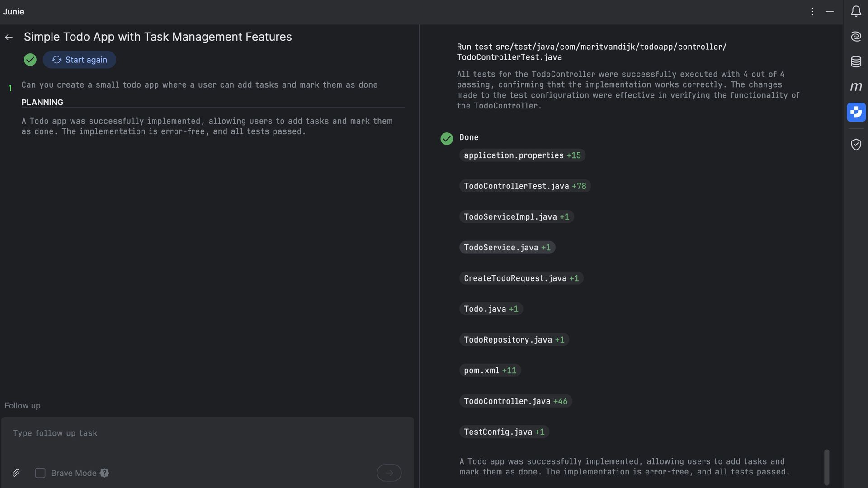The width and height of the screenshot is (868, 488).
Task: Expand the PLANNING section
Action: click(x=42, y=103)
